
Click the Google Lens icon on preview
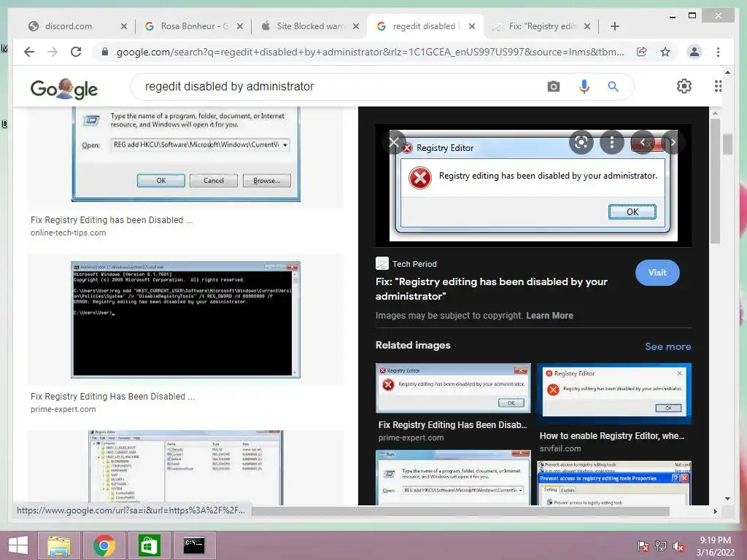[x=581, y=142]
